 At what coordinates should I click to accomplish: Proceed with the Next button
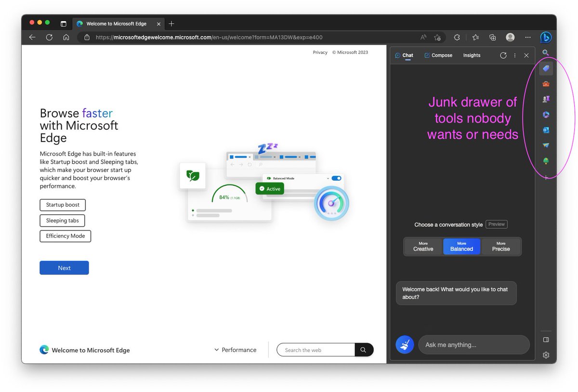(x=64, y=268)
